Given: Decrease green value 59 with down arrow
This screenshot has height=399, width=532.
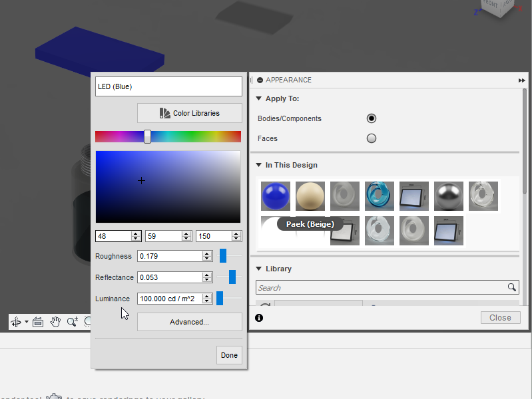Looking at the screenshot, I should pyautogui.click(x=186, y=238).
